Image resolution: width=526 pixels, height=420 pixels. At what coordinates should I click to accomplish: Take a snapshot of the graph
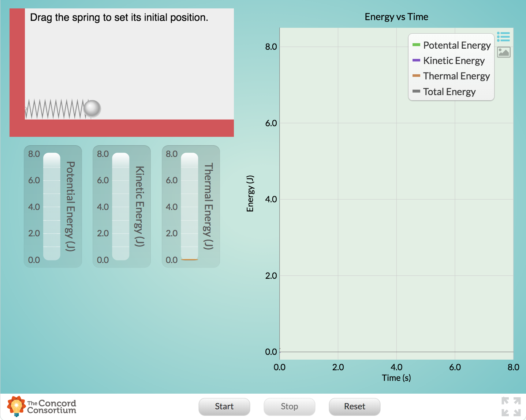point(504,52)
